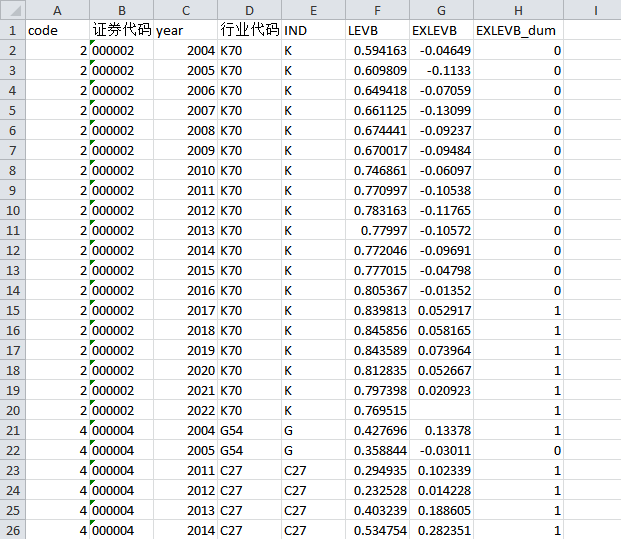
Task: Select year cell 2022
Action: (x=185, y=410)
